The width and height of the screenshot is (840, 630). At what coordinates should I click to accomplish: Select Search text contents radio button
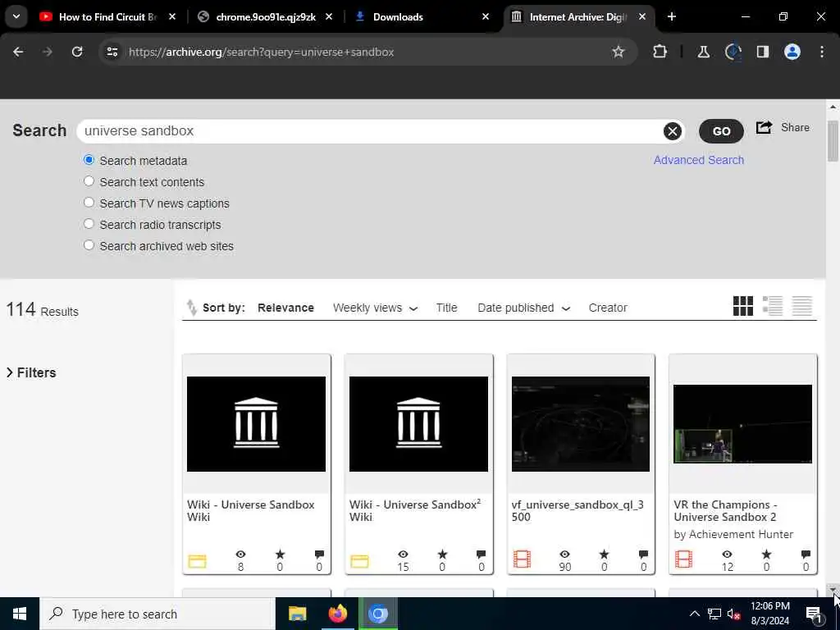click(x=89, y=181)
